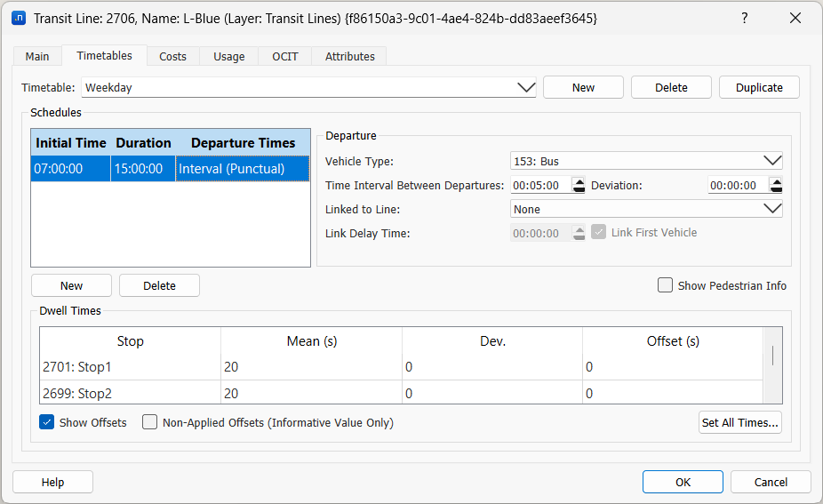Duplicate the current timetable
Image resolution: width=823 pixels, height=504 pixels.
click(x=759, y=87)
